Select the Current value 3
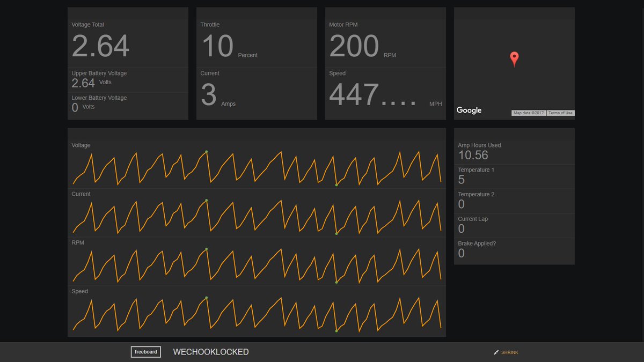 (209, 95)
